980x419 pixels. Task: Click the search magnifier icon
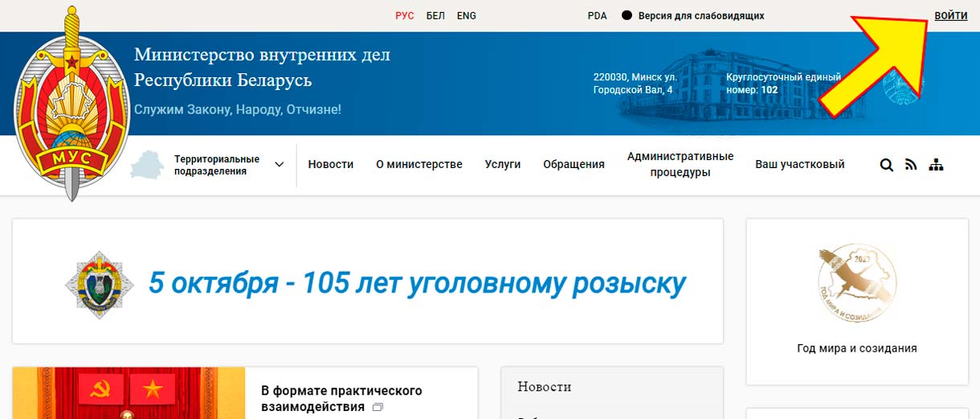[886, 165]
